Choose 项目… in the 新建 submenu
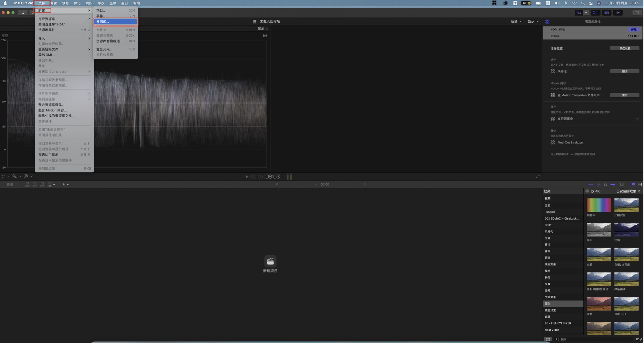 coord(115,11)
